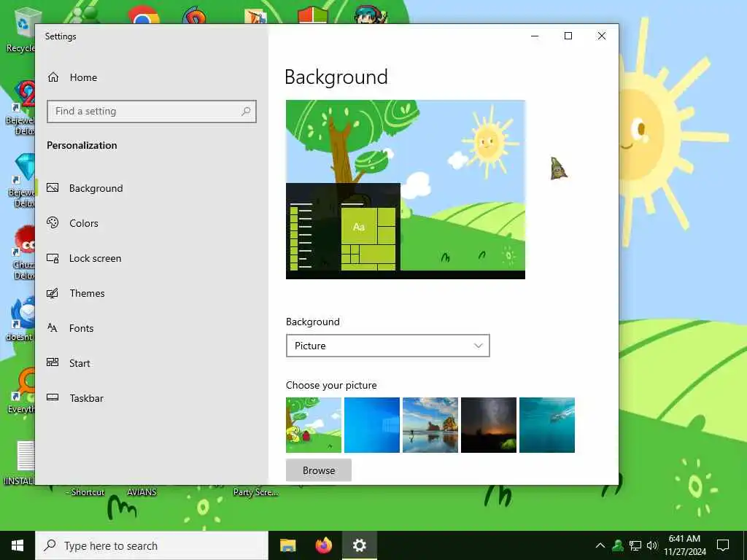Select the Bejeweled Deluxe diamond desktop icon
Viewport: 747px width, 560px height.
pyautogui.click(x=21, y=180)
